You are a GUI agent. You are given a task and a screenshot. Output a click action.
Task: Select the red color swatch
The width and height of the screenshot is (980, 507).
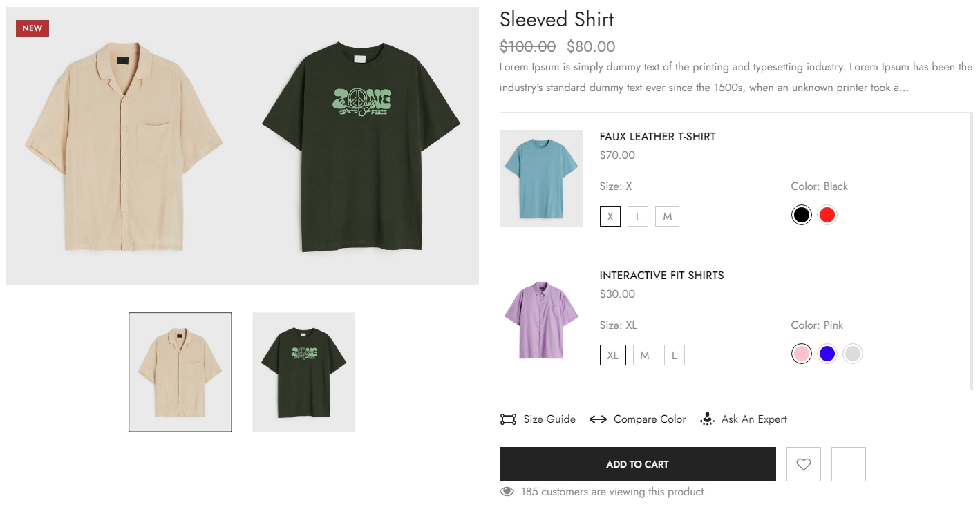click(827, 215)
